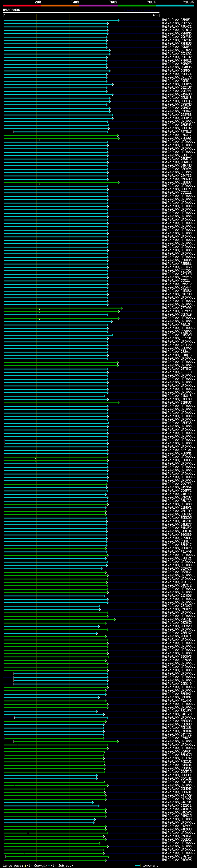Viewport: 197px width, 868px height.
Task: Select label UniRef100_Q8L8Y0
Action: coord(177,118)
